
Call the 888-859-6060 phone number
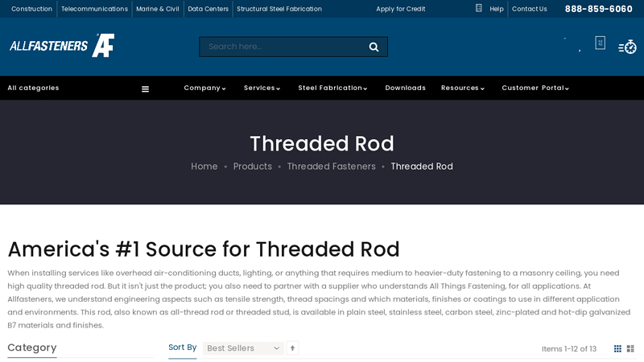(599, 9)
